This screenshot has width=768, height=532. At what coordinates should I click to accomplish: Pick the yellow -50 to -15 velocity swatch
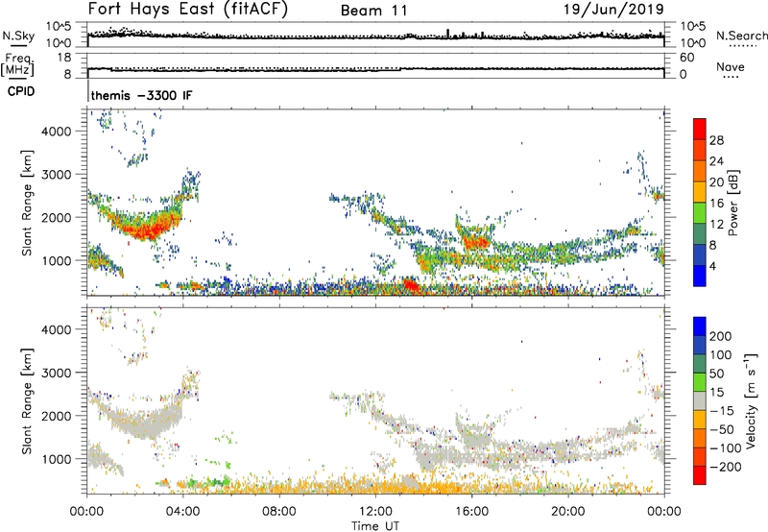coord(700,420)
